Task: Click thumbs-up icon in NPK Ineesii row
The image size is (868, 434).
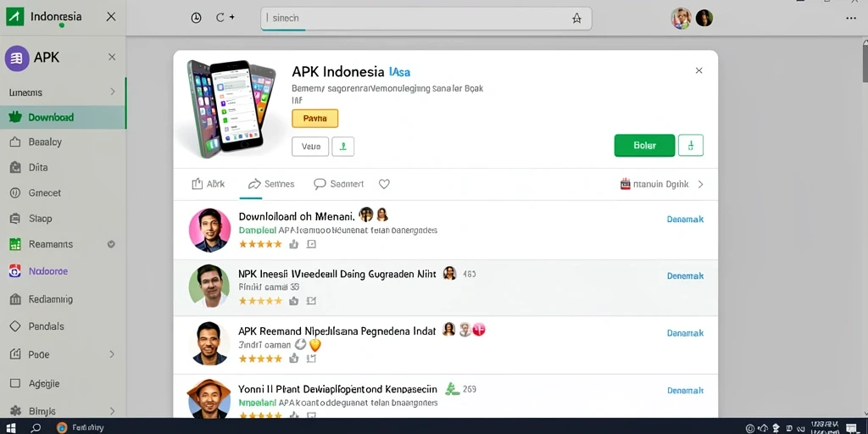Action: (x=294, y=301)
